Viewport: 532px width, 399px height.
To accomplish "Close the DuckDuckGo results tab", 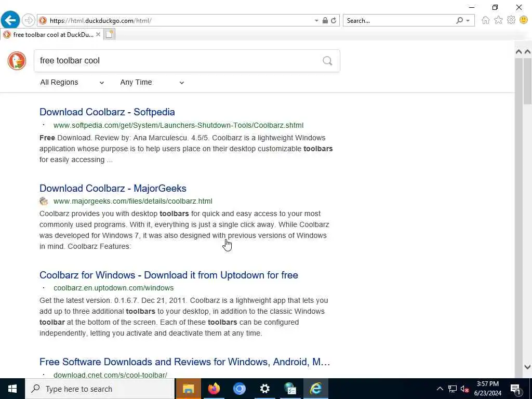I will [x=98, y=34].
